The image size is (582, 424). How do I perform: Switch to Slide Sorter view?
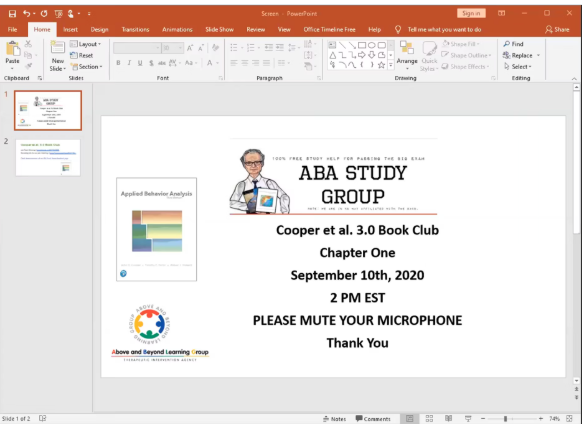coord(429,418)
